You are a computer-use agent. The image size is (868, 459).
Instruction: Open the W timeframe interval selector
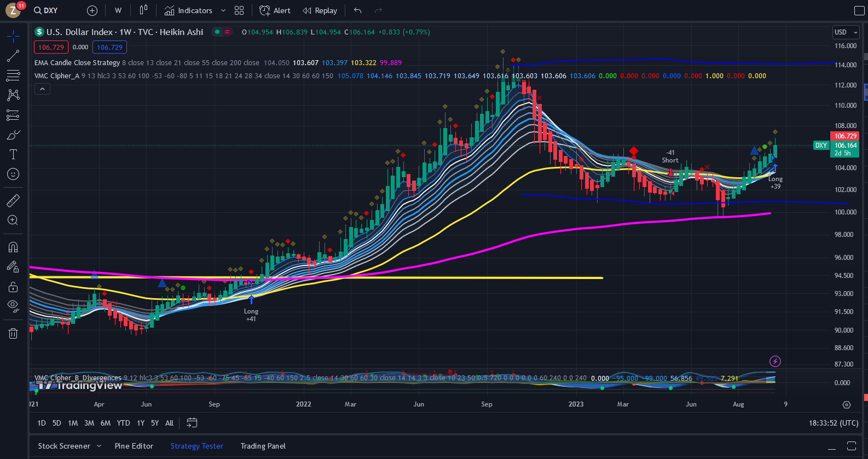pyautogui.click(x=118, y=10)
